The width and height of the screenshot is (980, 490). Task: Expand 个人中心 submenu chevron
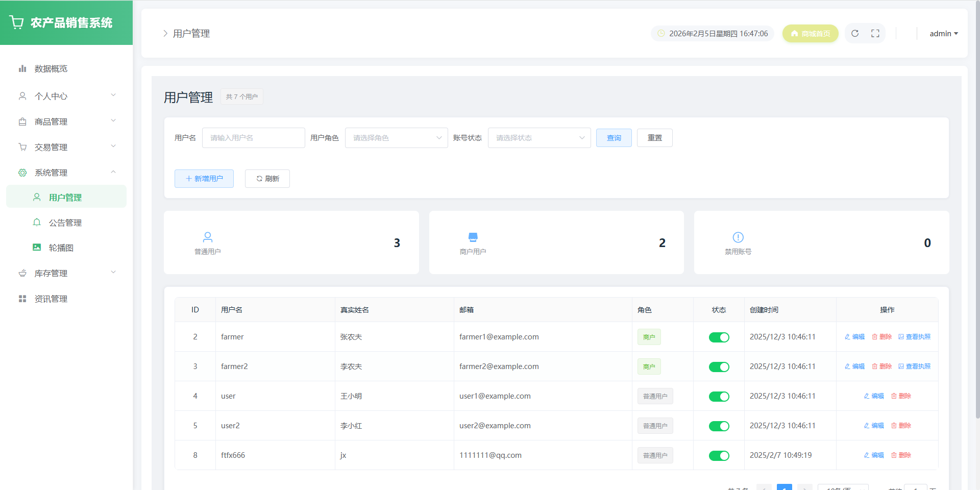pos(113,95)
